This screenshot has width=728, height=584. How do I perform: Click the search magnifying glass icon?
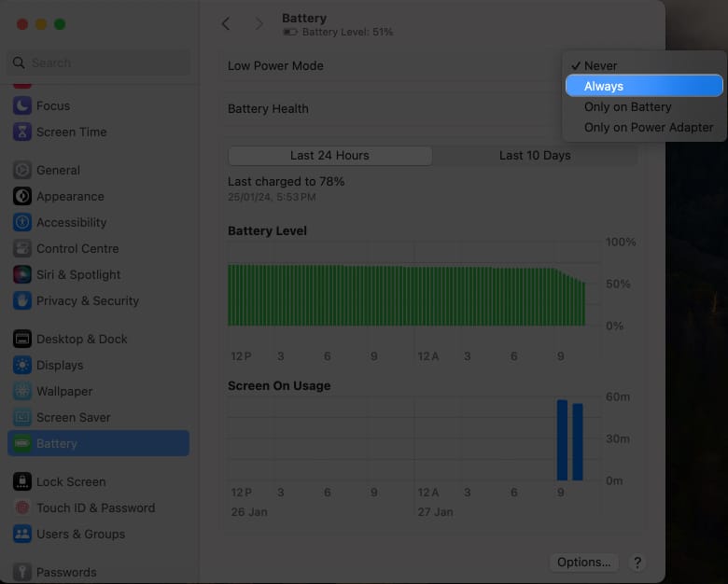[x=19, y=63]
